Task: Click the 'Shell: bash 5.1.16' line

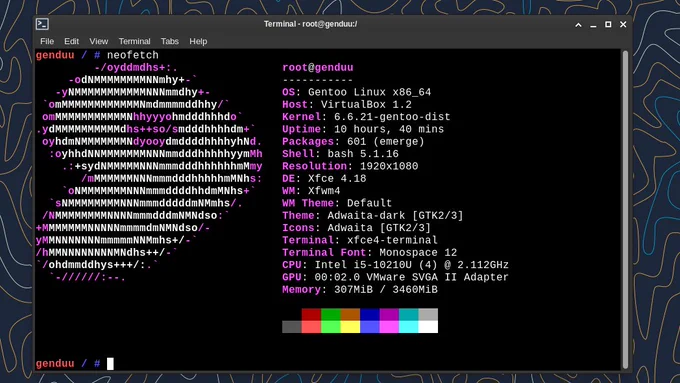Action: 340,154
